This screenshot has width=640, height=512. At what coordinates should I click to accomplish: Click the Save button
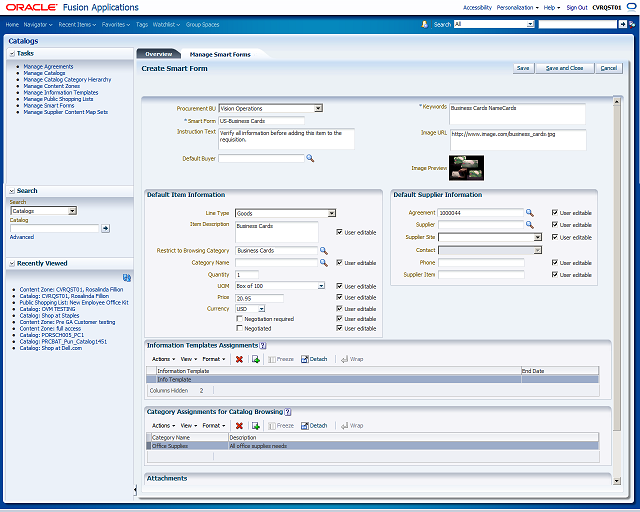523,68
